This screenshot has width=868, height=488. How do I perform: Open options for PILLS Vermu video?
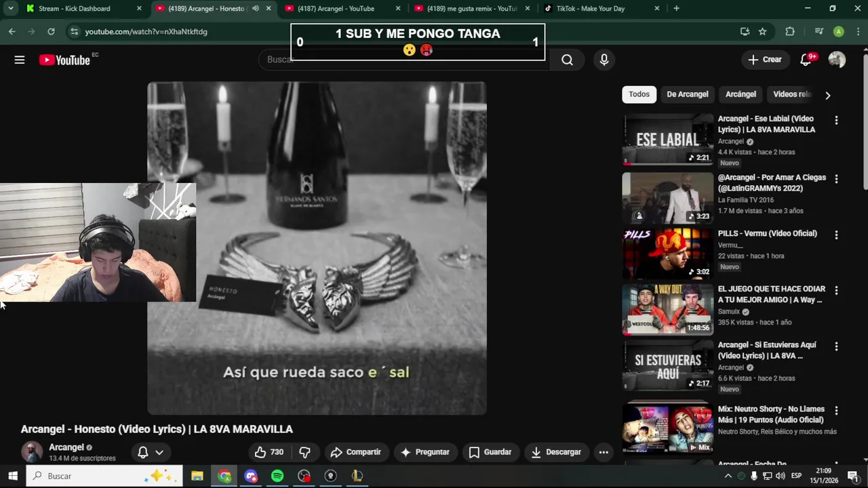836,235
